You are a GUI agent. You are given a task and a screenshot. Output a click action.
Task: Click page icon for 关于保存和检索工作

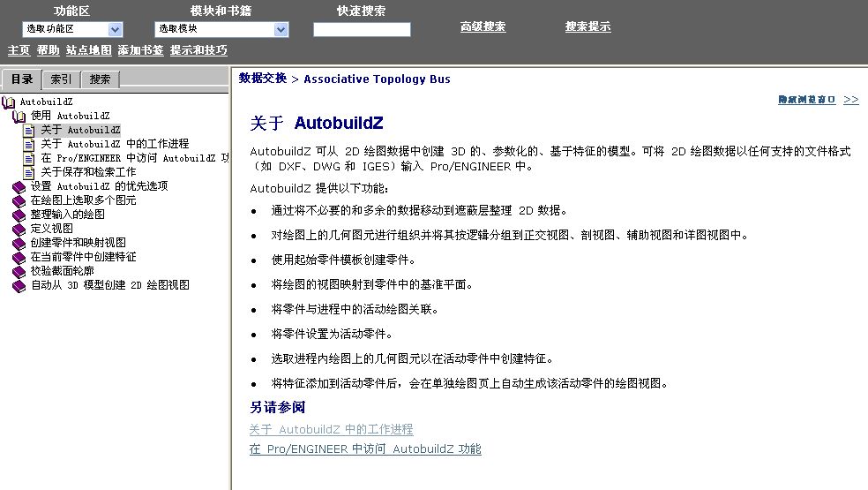coord(29,172)
